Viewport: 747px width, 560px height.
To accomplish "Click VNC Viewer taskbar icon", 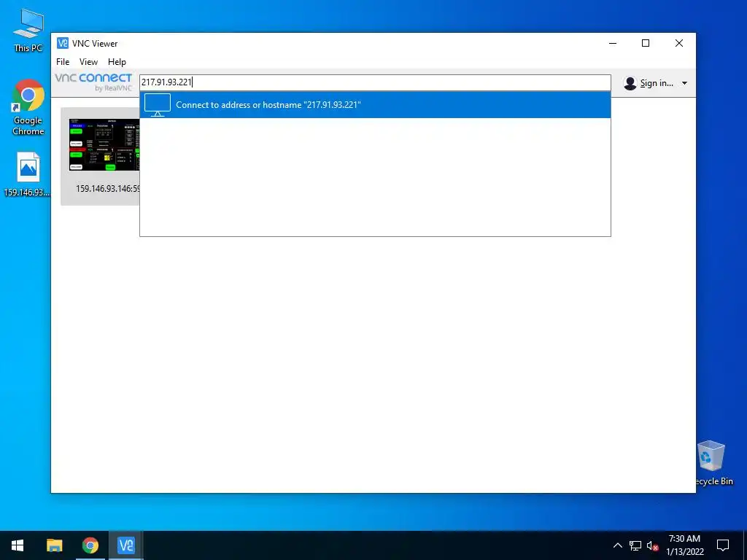I will pos(125,545).
